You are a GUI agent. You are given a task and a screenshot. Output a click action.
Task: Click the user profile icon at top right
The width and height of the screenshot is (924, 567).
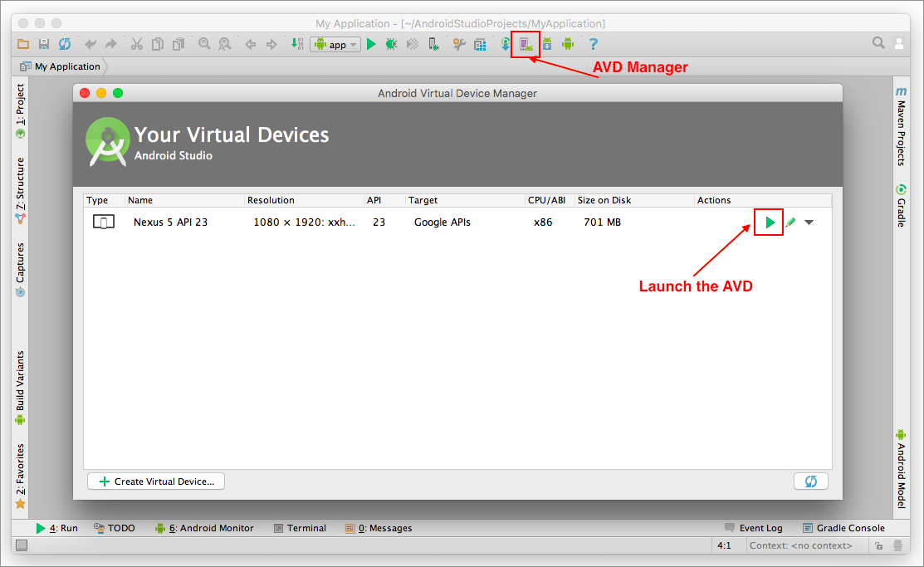click(899, 44)
